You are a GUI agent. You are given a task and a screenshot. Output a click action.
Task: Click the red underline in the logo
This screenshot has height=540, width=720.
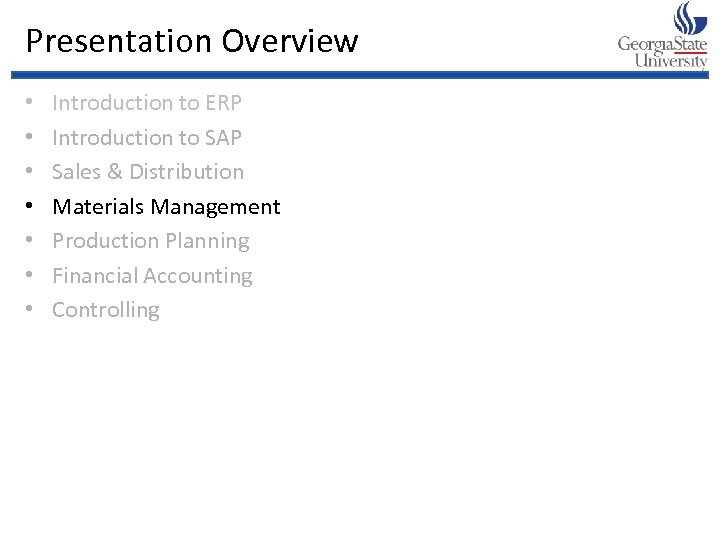click(x=689, y=51)
